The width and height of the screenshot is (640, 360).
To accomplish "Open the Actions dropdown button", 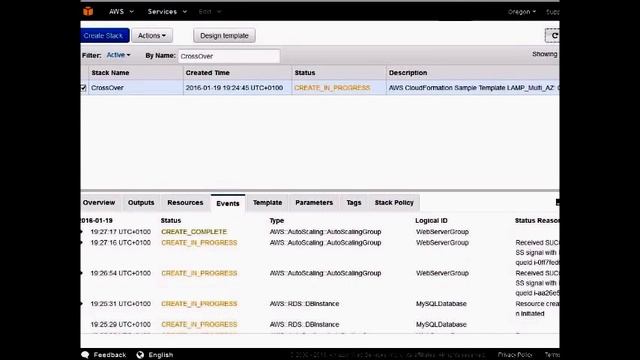I will [152, 36].
